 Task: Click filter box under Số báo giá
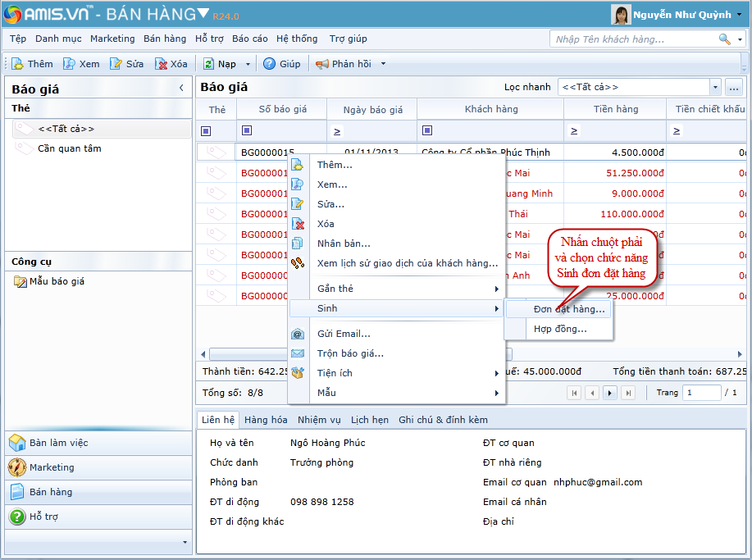281,130
